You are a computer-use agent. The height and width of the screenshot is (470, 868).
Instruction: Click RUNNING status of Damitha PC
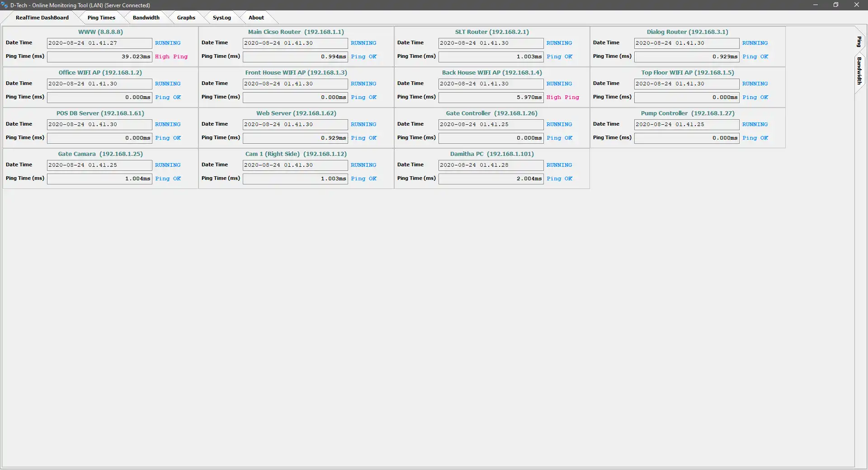click(559, 165)
